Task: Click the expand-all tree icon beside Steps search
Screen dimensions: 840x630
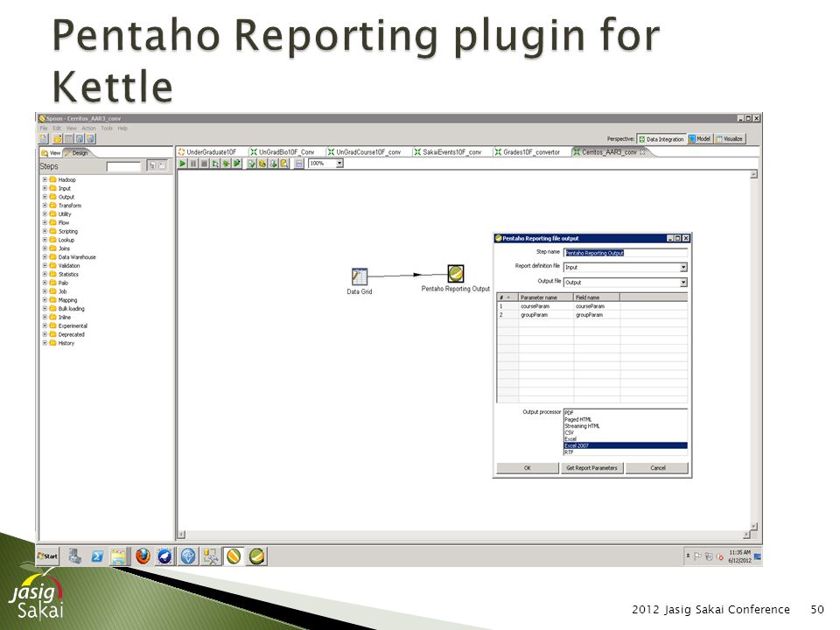Action: 151,165
